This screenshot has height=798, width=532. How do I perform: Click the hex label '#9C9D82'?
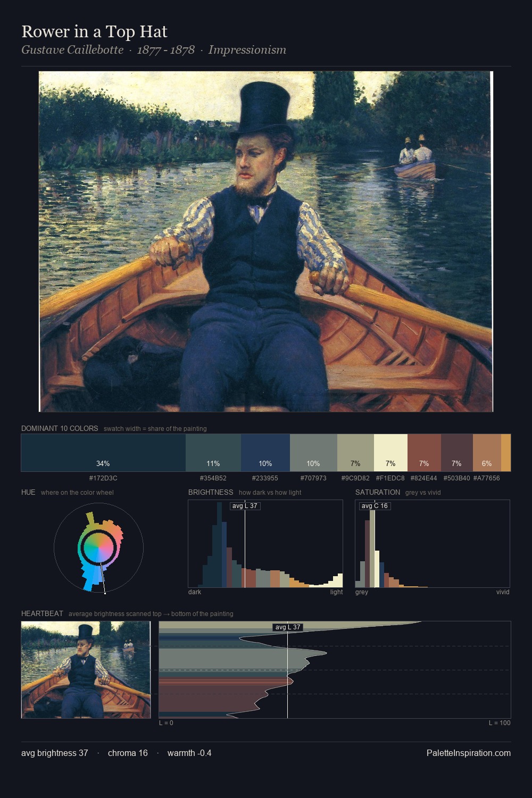tap(355, 478)
